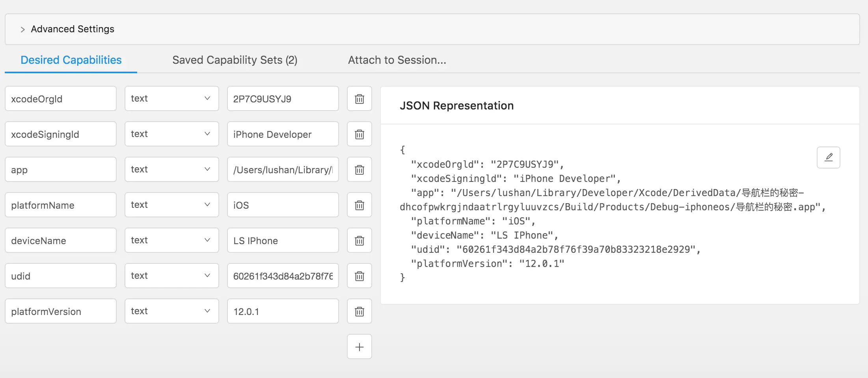Delete the xcodeOrgId capability row
The width and height of the screenshot is (868, 378).
pos(359,99)
